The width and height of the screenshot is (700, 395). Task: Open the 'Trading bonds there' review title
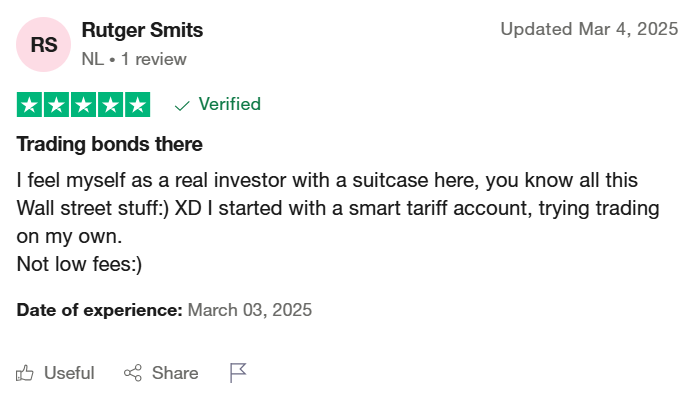tap(109, 144)
